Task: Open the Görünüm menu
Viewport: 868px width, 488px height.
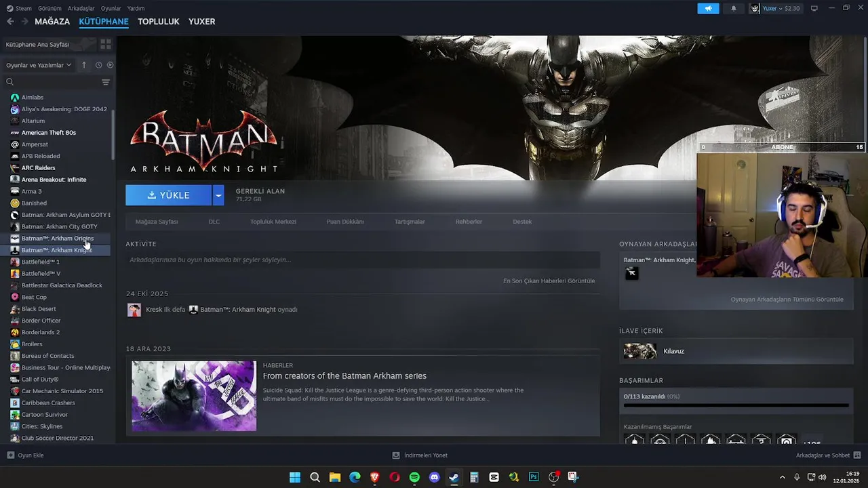Action: point(50,8)
